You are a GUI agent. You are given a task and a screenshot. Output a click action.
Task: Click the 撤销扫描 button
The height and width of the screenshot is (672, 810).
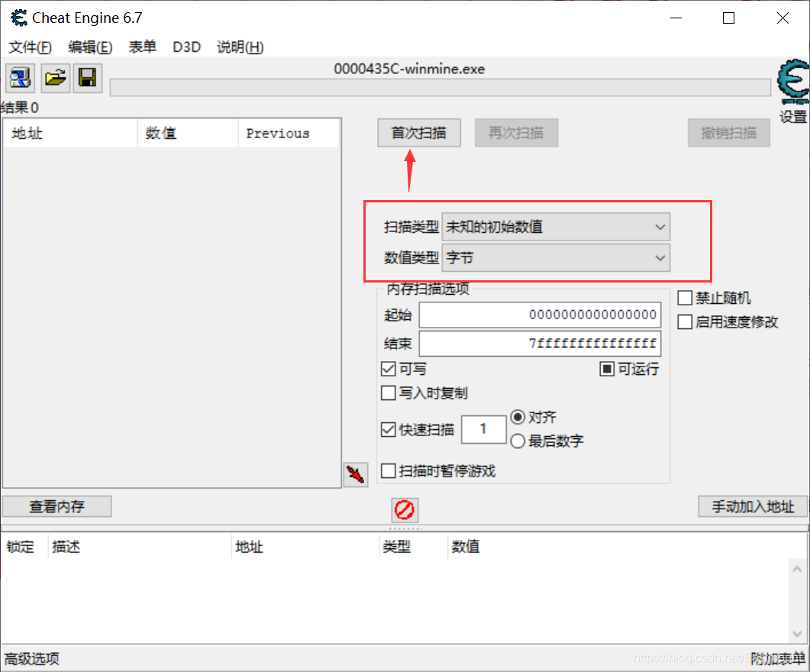[728, 133]
